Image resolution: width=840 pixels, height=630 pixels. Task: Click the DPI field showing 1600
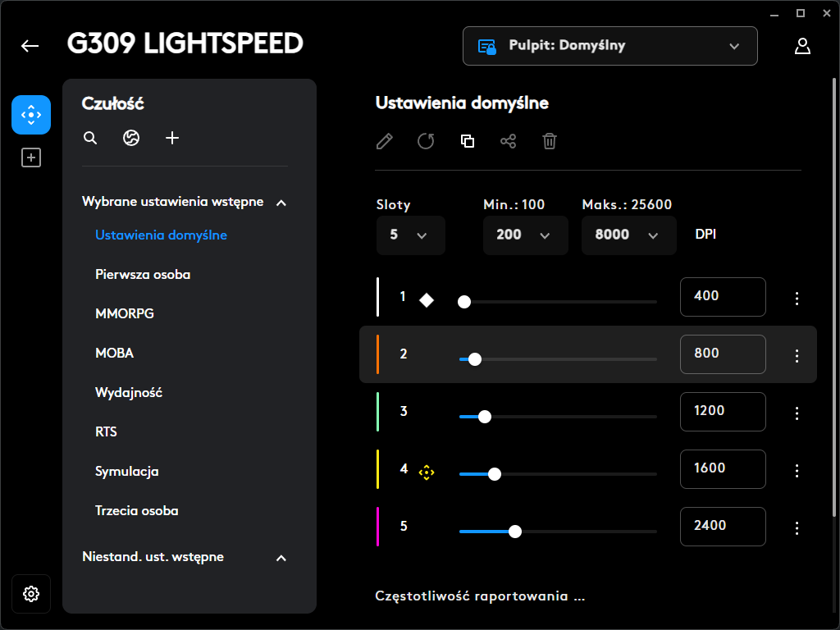723,468
